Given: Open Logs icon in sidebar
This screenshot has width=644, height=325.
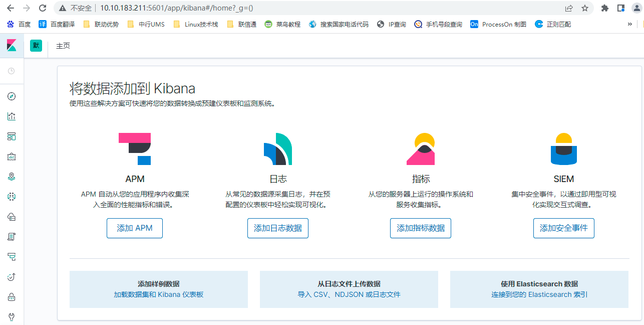Looking at the screenshot, I should click(x=12, y=237).
